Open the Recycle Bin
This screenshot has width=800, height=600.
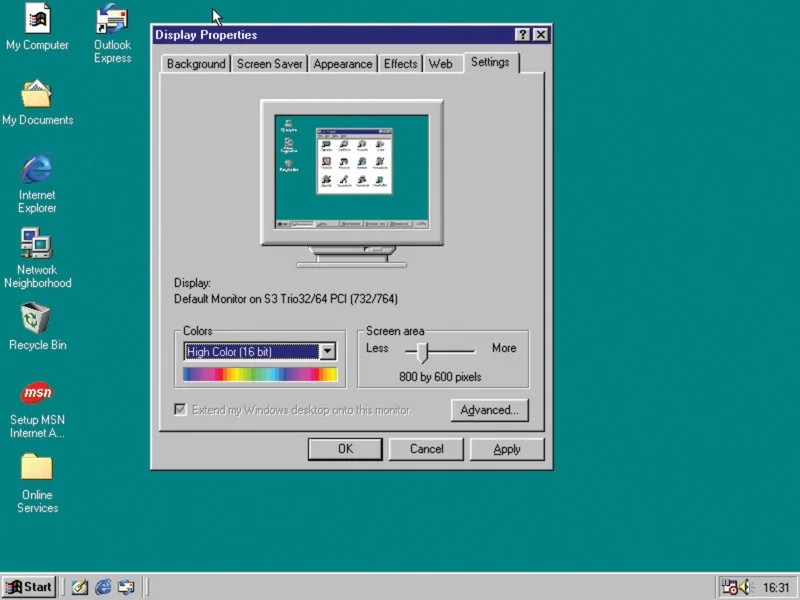(36, 320)
